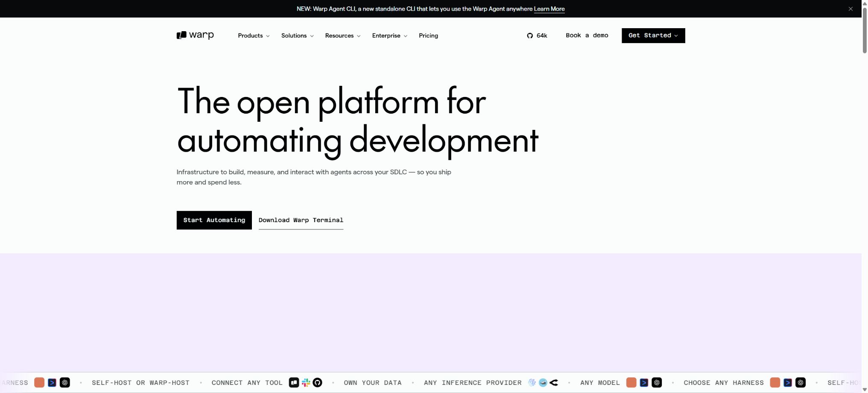Expand the Resources menu

343,36
